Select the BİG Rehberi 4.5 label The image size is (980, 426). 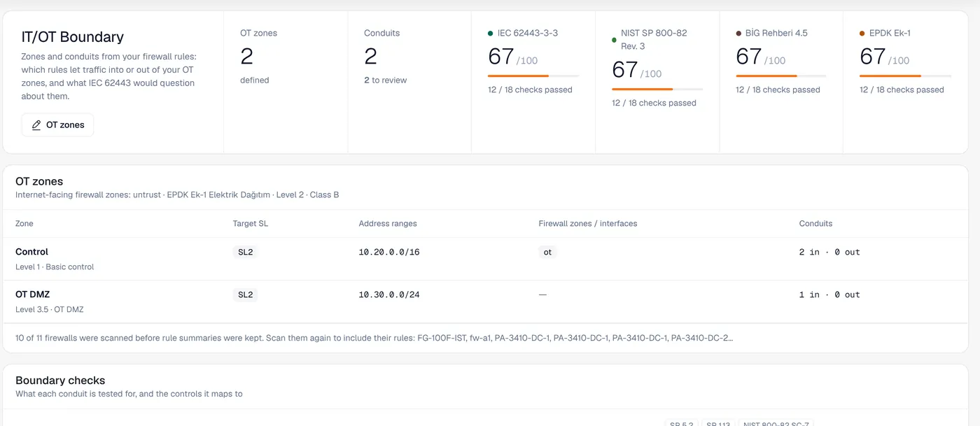776,33
